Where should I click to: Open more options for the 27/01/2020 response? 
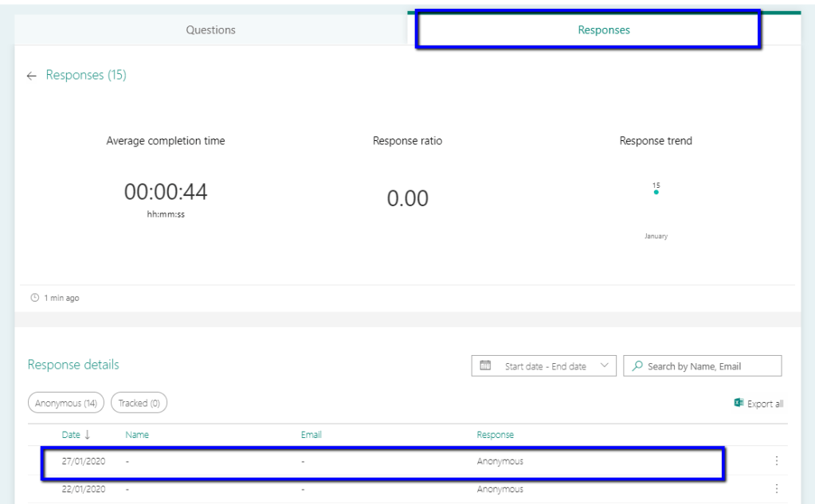point(777,461)
